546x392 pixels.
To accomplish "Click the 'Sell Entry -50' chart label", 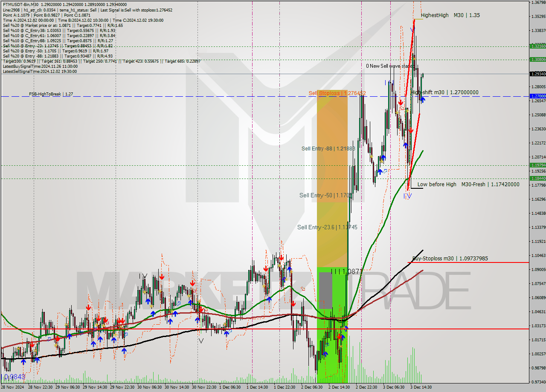I will [325, 195].
